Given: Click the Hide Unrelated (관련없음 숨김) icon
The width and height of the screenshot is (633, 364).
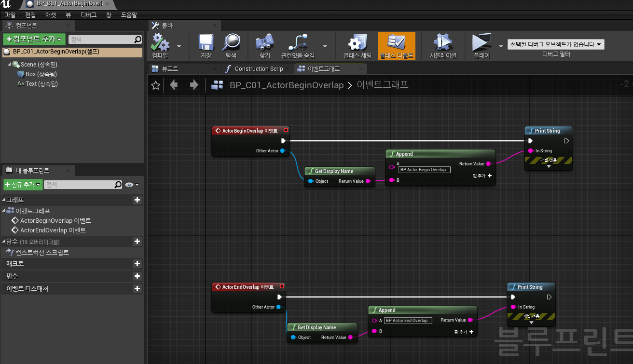Looking at the screenshot, I should pyautogui.click(x=298, y=42).
